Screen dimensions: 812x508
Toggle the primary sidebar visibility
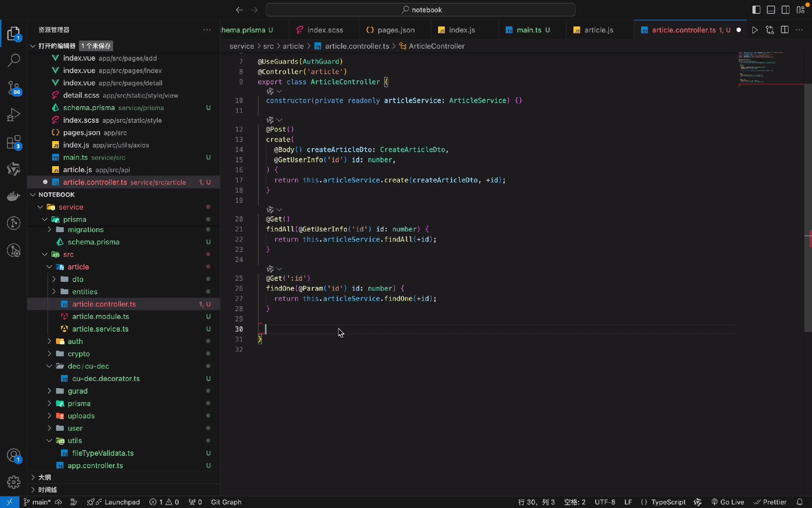(x=756, y=10)
